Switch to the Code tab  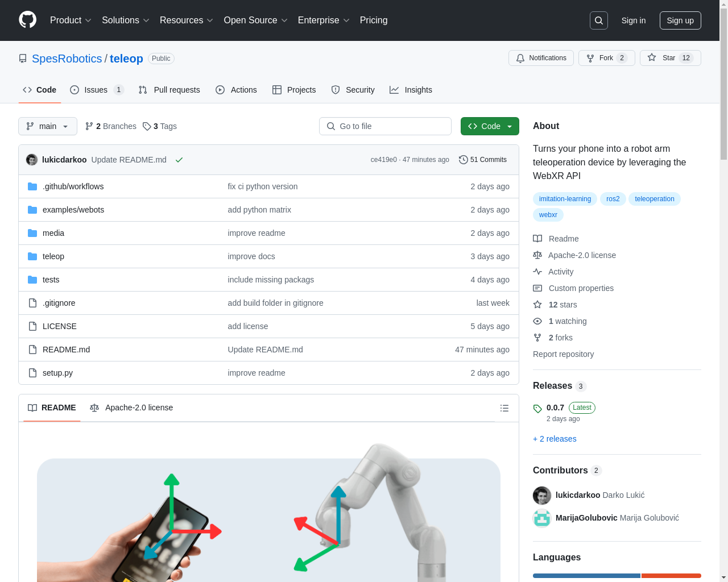[40, 90]
